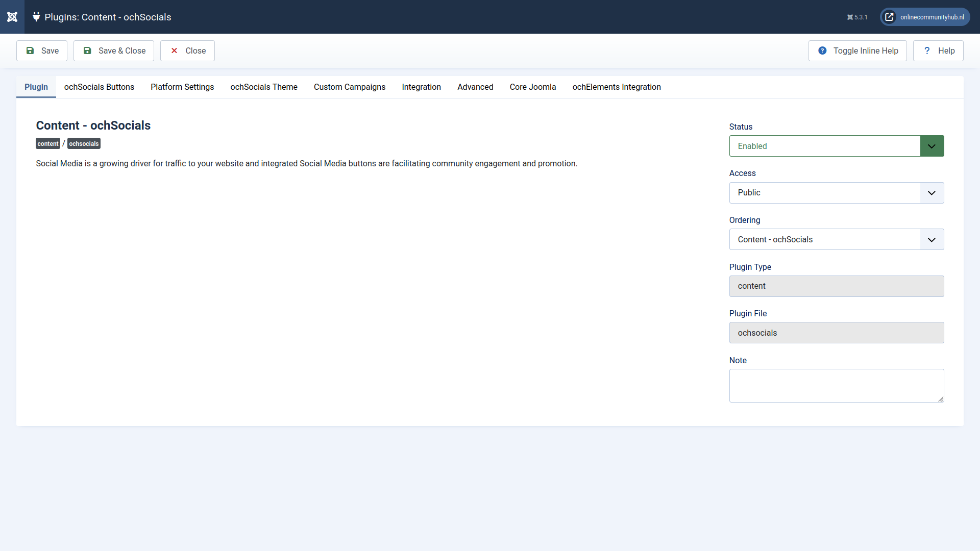Click the question circle icon on Toggle Inline Help
The height and width of the screenshot is (551, 980).
[822, 51]
